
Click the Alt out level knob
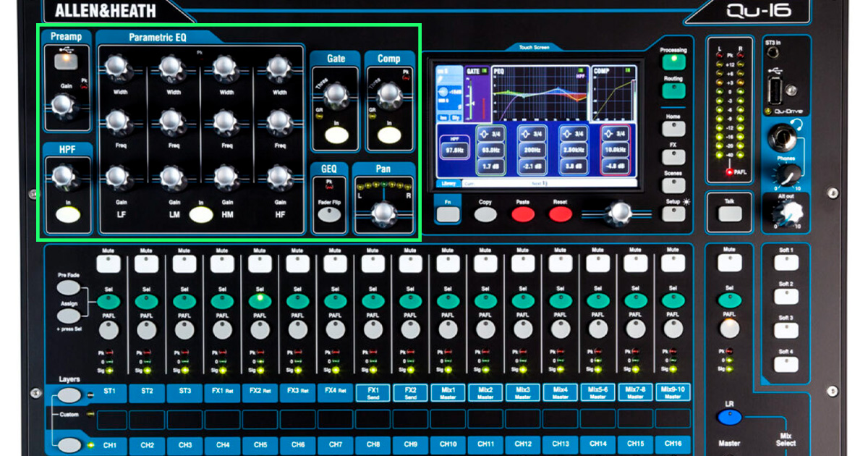tap(788, 211)
